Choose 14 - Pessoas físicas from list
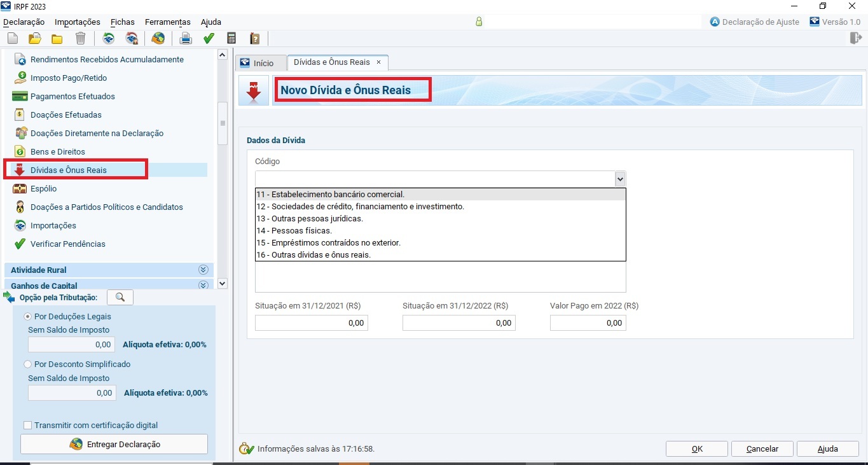The height and width of the screenshot is (465, 868). (x=294, y=231)
